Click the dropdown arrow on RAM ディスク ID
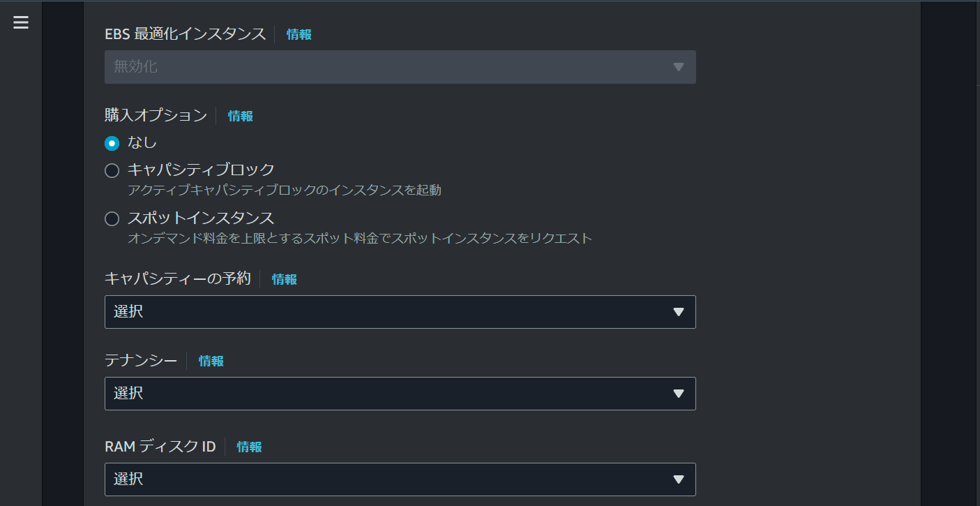 (677, 479)
